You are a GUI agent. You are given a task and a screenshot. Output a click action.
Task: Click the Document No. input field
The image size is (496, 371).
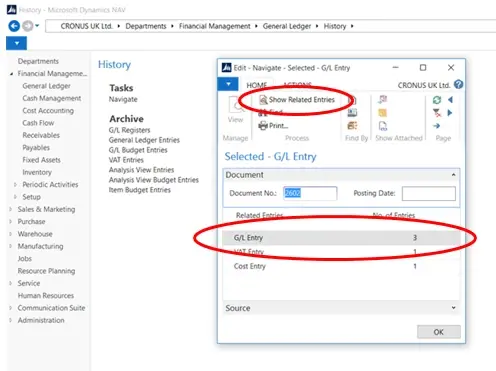[x=310, y=193]
